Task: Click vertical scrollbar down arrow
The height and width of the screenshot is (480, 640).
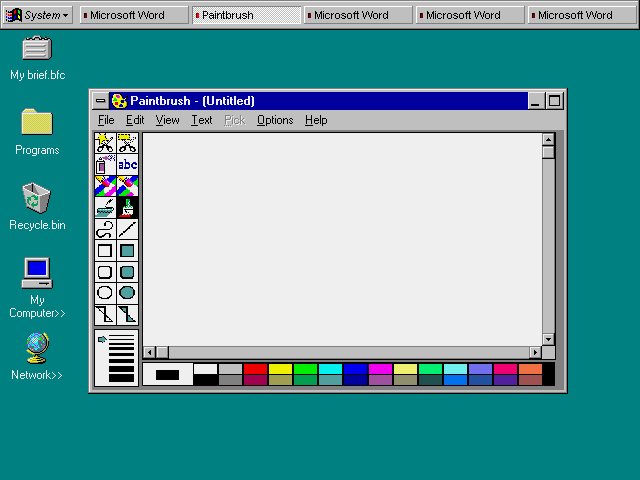Action: pos(548,339)
